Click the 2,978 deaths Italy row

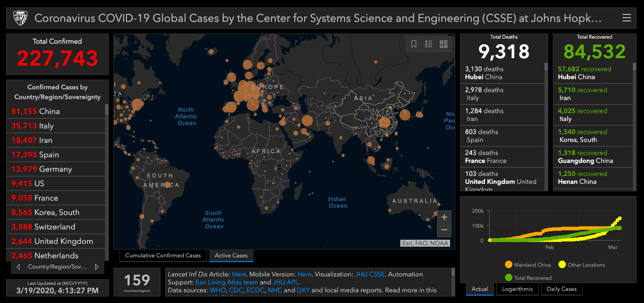tap(502, 94)
